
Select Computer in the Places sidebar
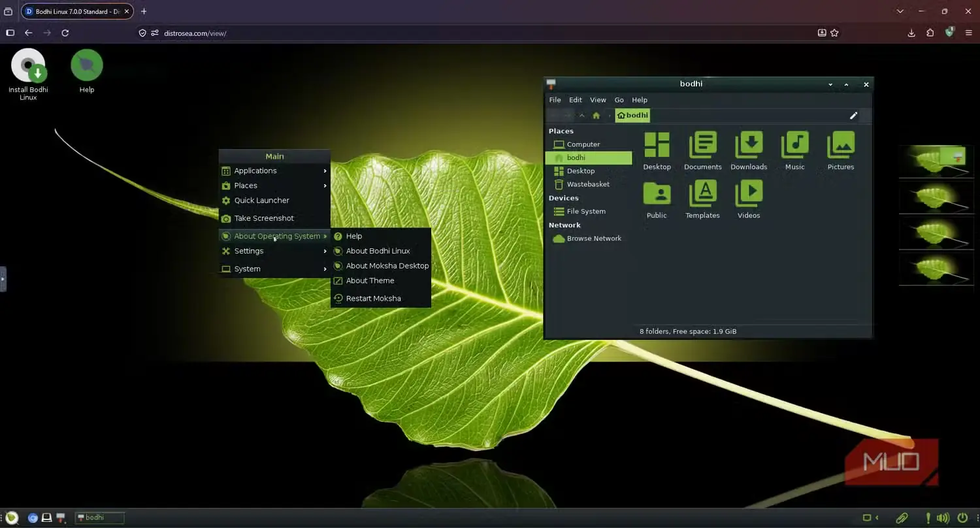click(x=589, y=144)
